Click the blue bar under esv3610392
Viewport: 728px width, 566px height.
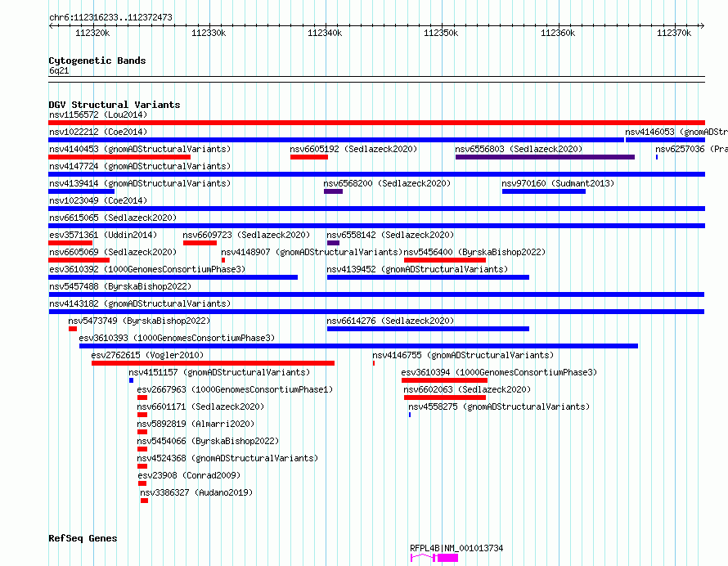tap(173, 277)
